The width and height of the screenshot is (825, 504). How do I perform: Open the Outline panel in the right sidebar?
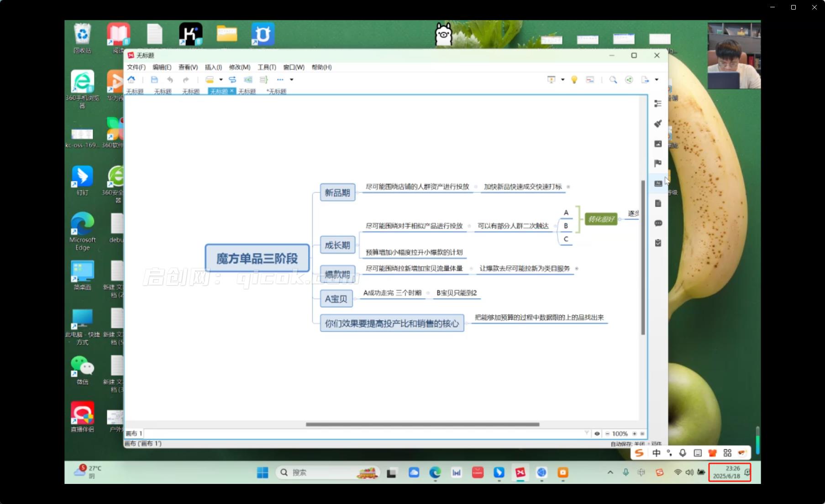click(658, 104)
